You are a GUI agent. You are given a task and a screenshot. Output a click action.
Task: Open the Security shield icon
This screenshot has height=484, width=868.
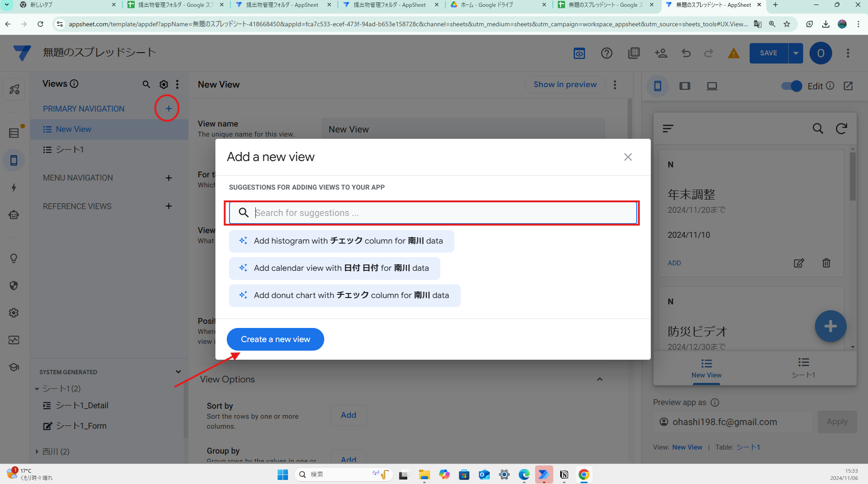coord(14,285)
